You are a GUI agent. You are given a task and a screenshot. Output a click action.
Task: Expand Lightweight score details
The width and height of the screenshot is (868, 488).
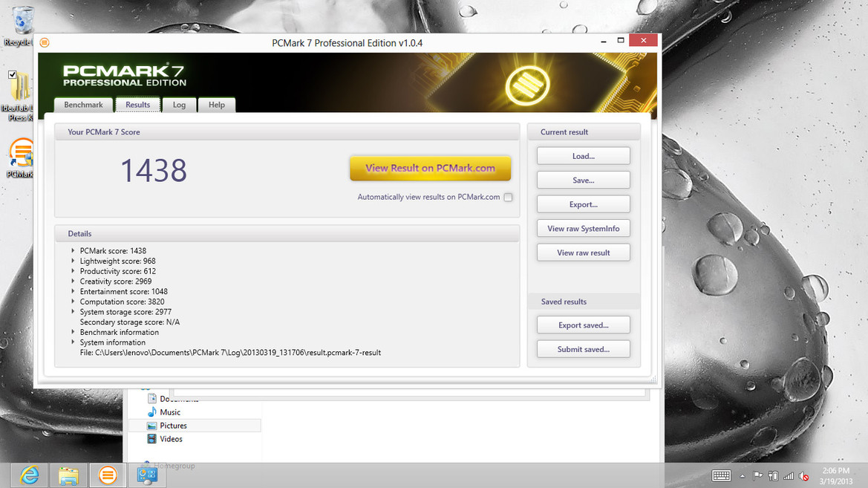click(73, 260)
